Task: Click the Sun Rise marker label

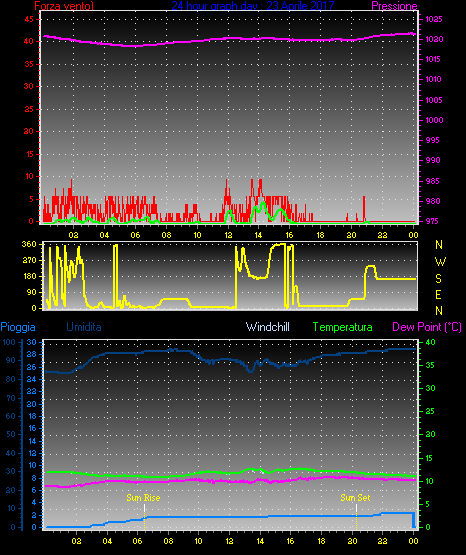Action: [143, 498]
